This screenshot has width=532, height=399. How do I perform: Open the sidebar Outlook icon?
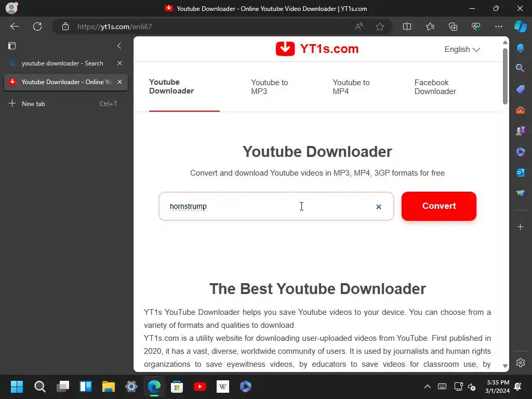[520, 172]
